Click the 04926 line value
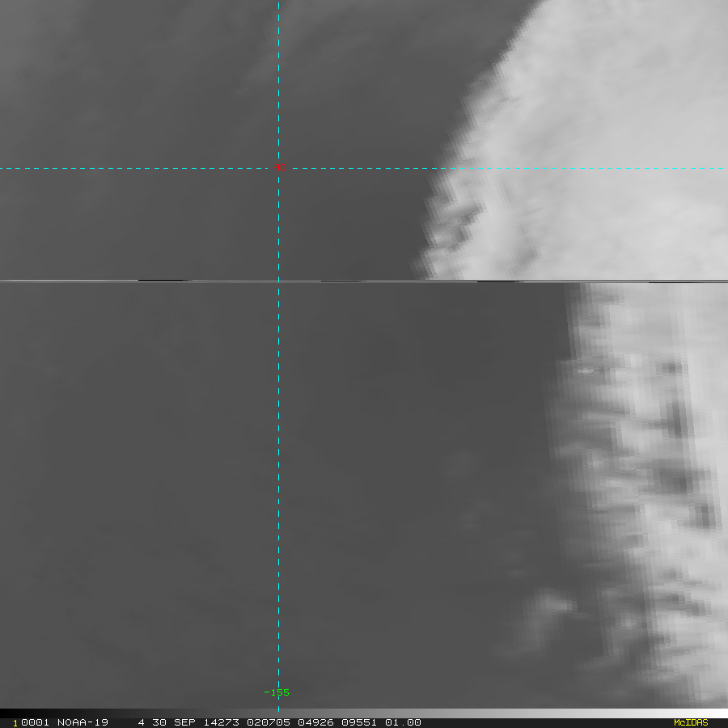 point(315,722)
